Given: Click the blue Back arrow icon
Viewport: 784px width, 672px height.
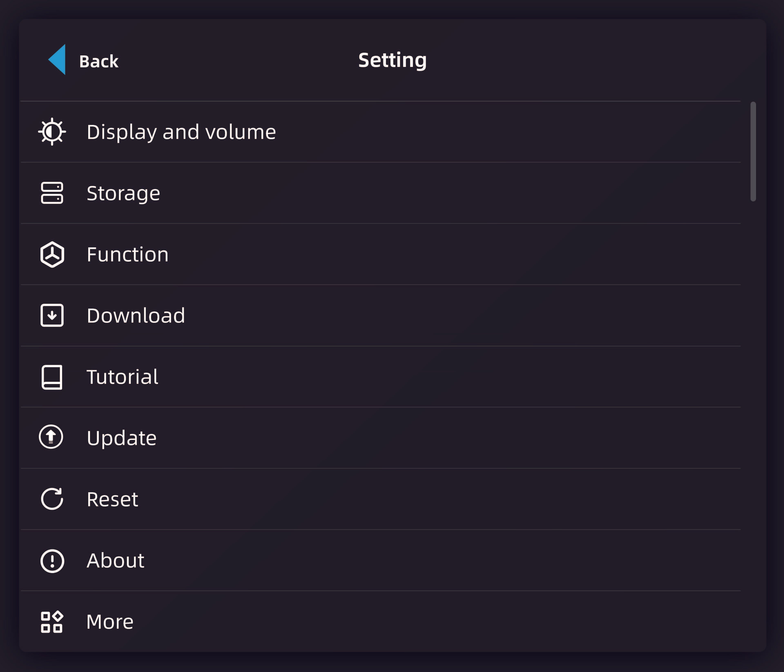Looking at the screenshot, I should click(58, 60).
